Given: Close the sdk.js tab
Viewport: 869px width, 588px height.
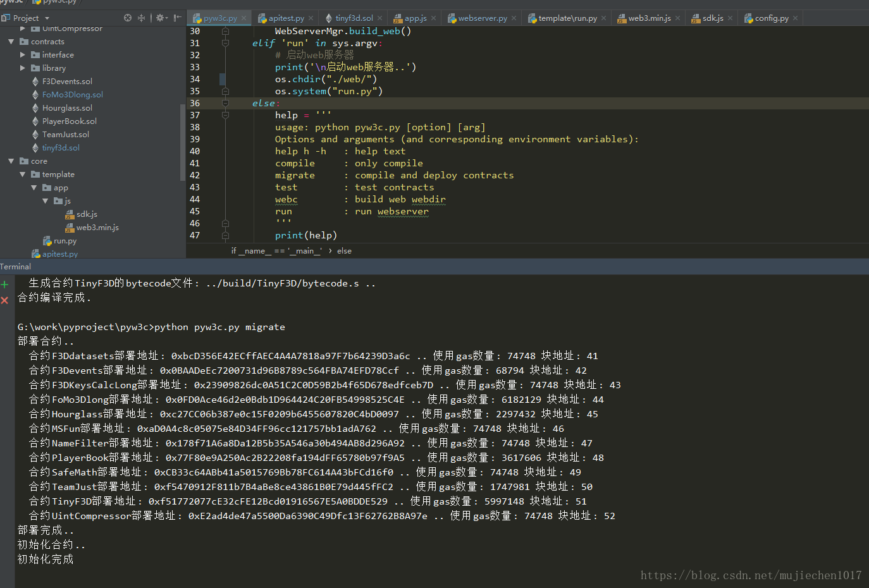Looking at the screenshot, I should pos(730,18).
